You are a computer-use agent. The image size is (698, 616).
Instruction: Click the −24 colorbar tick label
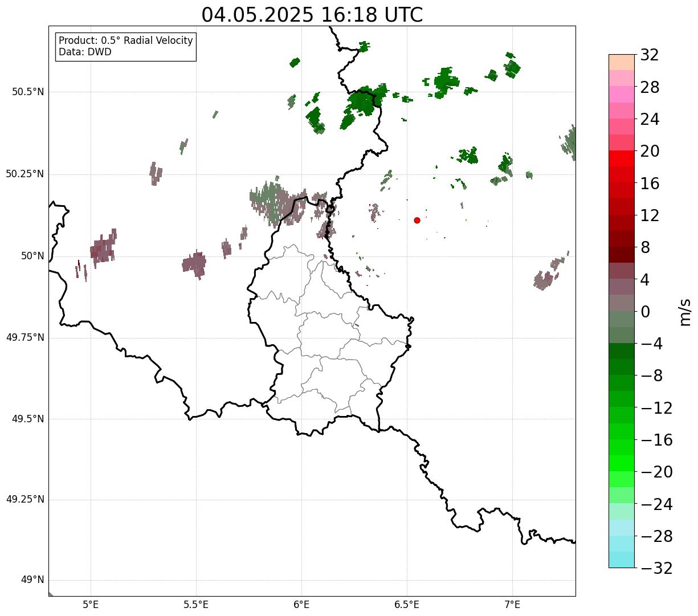point(656,504)
